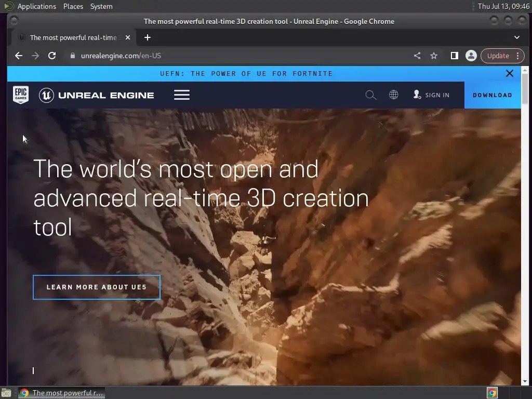Toggle Chrome side panel
The image size is (532, 399).
(x=454, y=56)
